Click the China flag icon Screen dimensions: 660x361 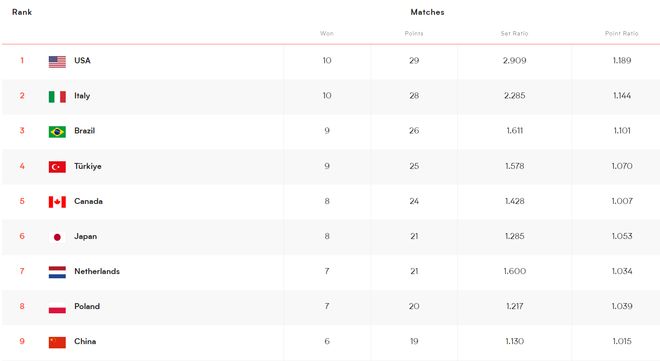pyautogui.click(x=57, y=342)
